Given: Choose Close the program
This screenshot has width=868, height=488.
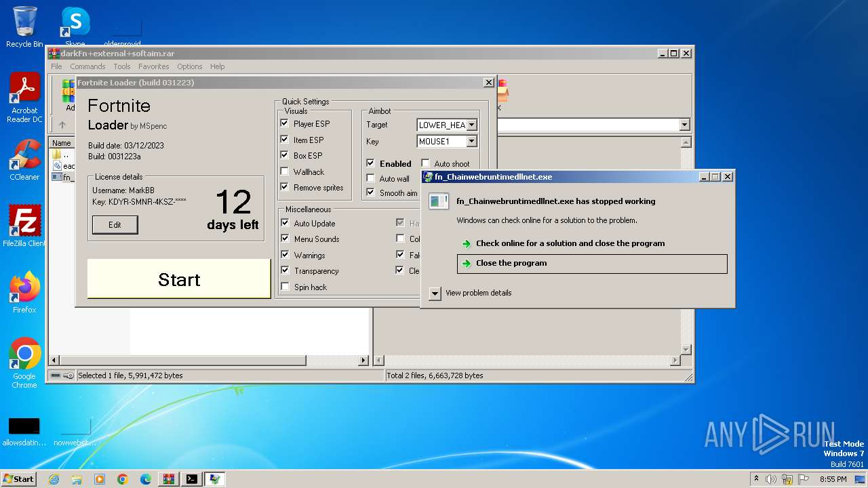Looking at the screenshot, I should [592, 263].
